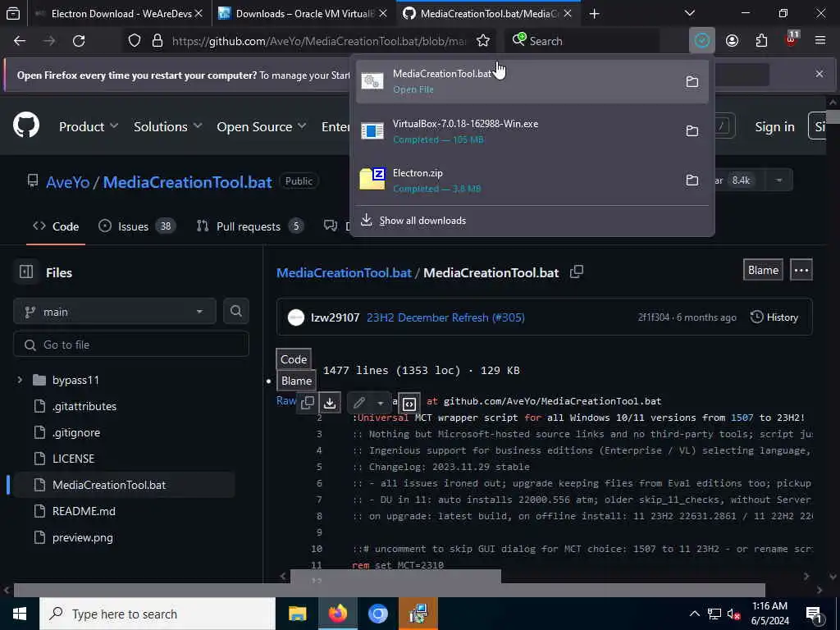Click the Go to file input
This screenshot has width=840, height=630.
coord(131,345)
